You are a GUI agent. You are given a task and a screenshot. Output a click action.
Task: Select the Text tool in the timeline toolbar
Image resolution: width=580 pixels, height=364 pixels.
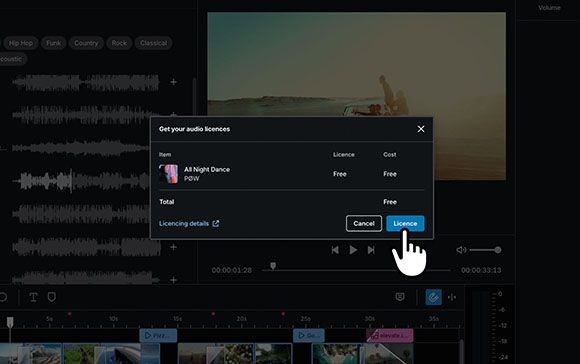(33, 297)
